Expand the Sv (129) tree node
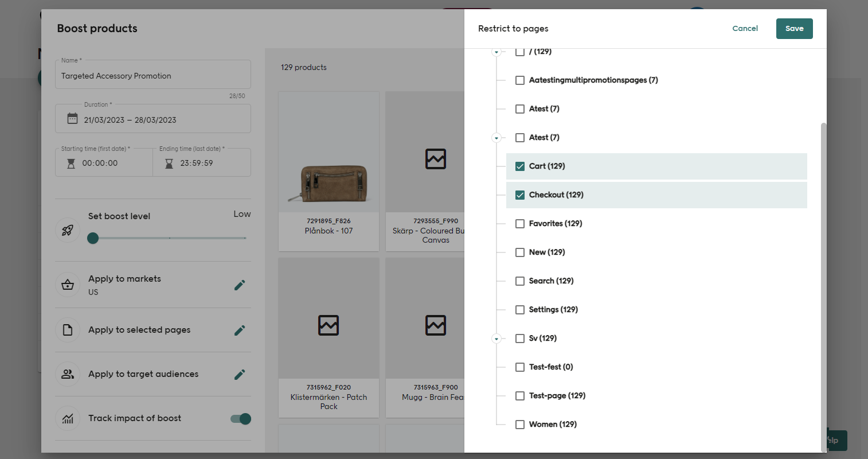The width and height of the screenshot is (868, 459). pyautogui.click(x=496, y=339)
